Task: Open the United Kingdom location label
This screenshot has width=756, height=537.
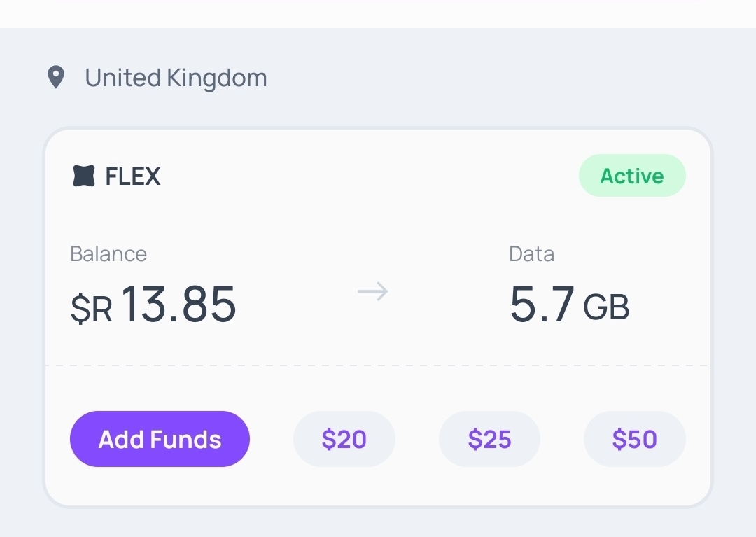Action: pyautogui.click(x=176, y=78)
